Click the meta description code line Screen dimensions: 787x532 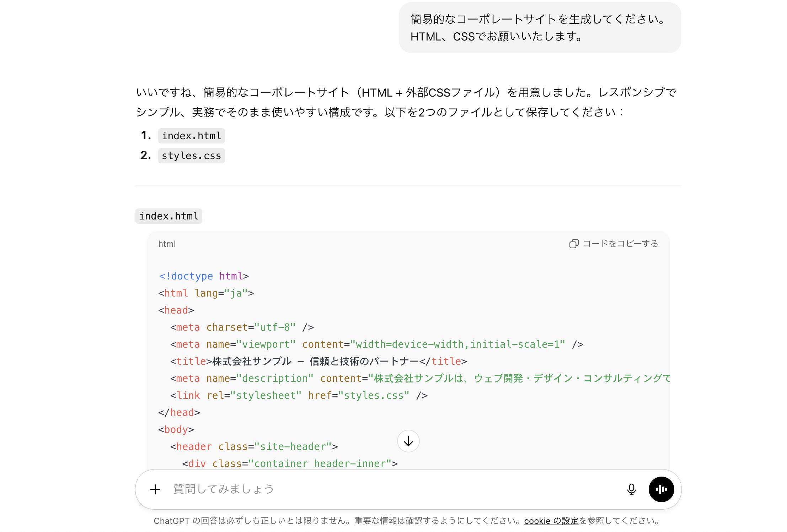(419, 378)
